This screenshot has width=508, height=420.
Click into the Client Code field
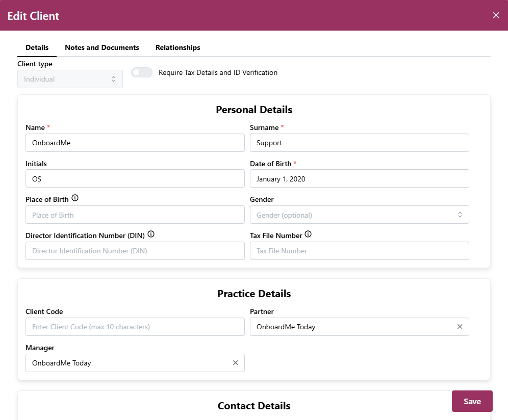[135, 327]
